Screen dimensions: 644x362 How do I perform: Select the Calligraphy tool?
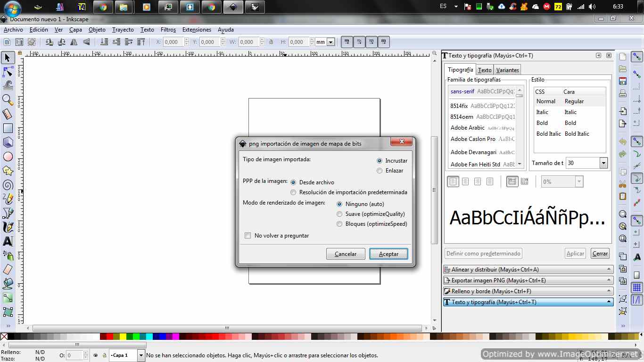8,227
